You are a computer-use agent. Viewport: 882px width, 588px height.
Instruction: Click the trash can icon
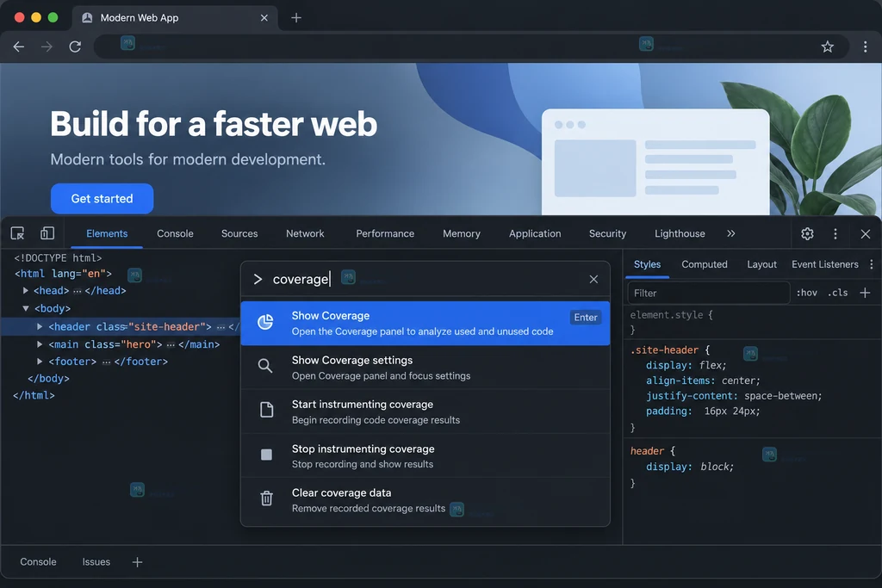[267, 498]
